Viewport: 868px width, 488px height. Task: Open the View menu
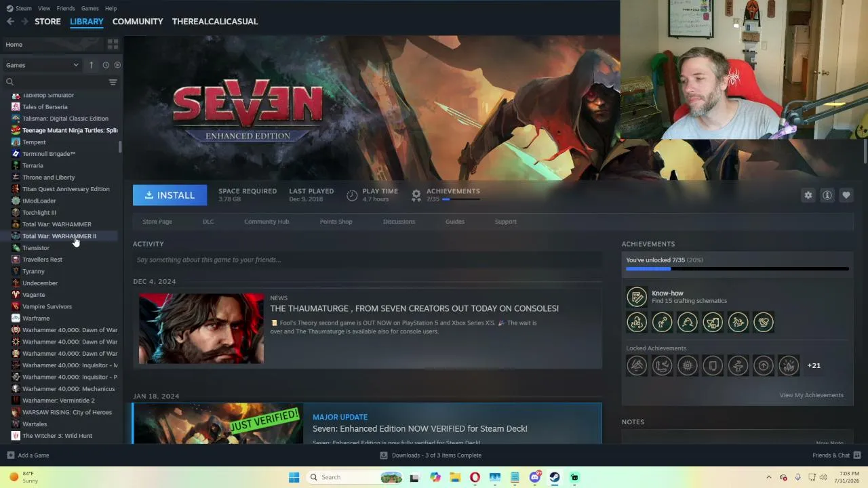pos(44,8)
